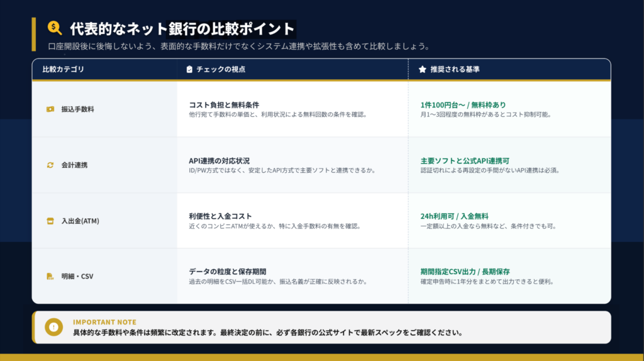Viewport: 644px width, 361px height.
Task: Click the star icon next to 推奨される基準
Action: tap(422, 69)
